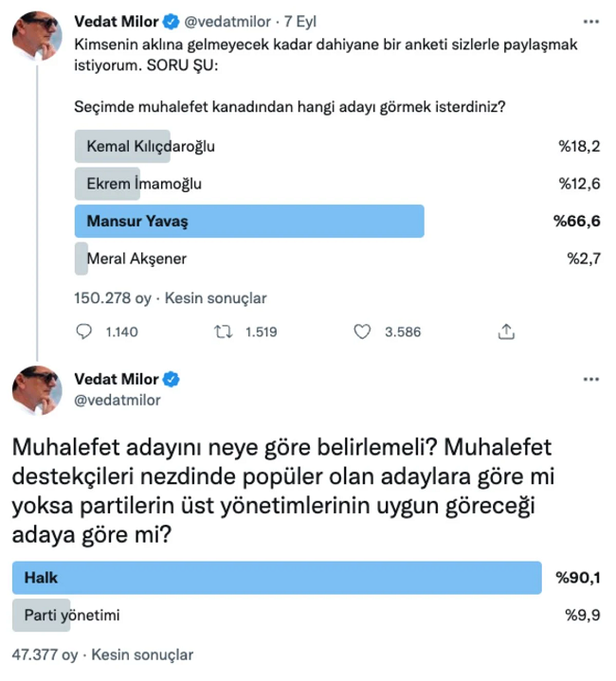Viewport: 616px width, 681px height.
Task: Open Vedat Milor's avatar in first tweet
Action: [37, 36]
